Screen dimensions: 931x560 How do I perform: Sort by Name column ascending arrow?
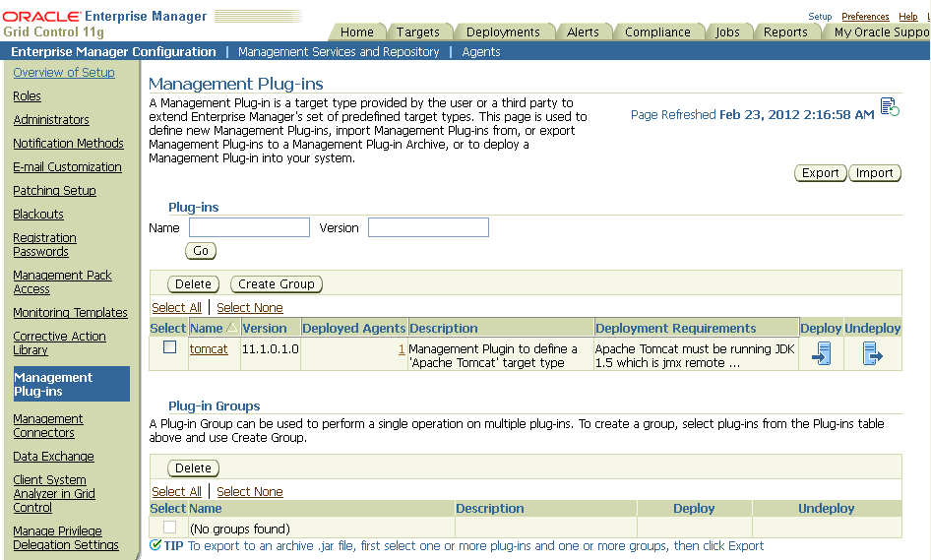231,327
